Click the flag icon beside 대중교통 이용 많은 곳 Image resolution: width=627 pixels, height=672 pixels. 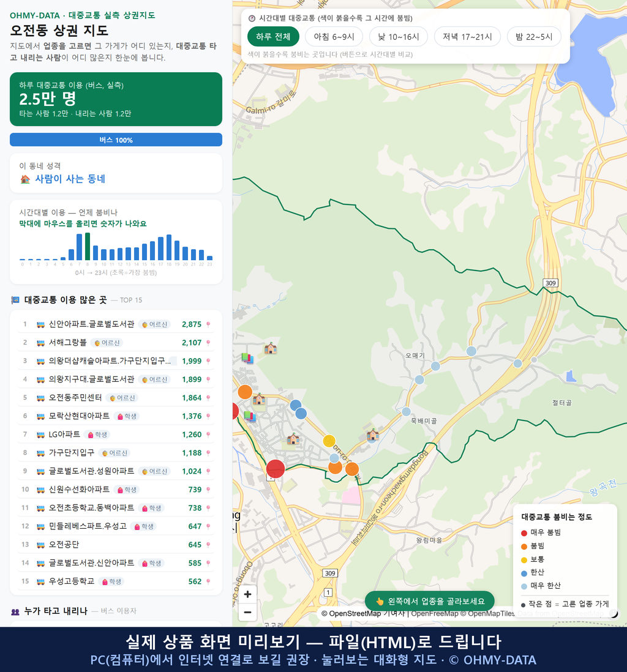coord(15,300)
